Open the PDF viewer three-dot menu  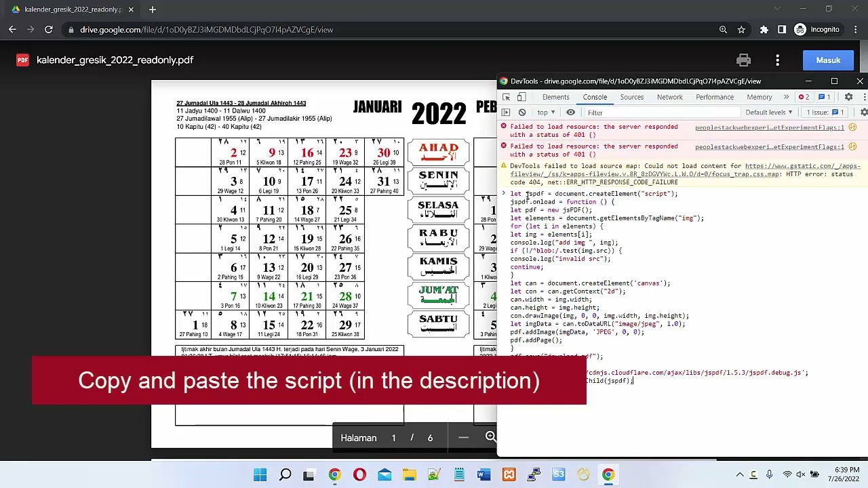tap(778, 60)
